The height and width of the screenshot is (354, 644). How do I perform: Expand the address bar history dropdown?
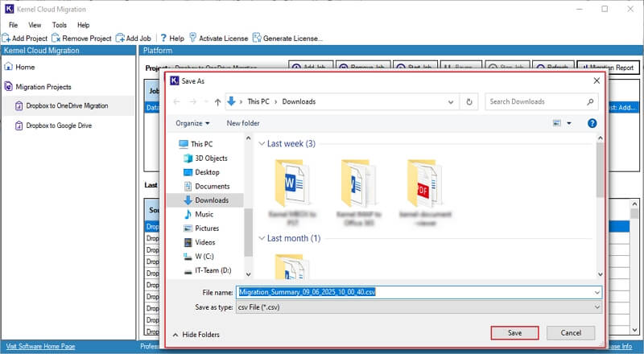tap(451, 102)
